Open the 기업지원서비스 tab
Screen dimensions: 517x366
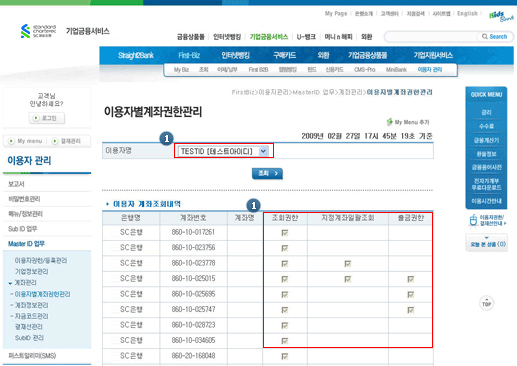pyautogui.click(x=433, y=55)
